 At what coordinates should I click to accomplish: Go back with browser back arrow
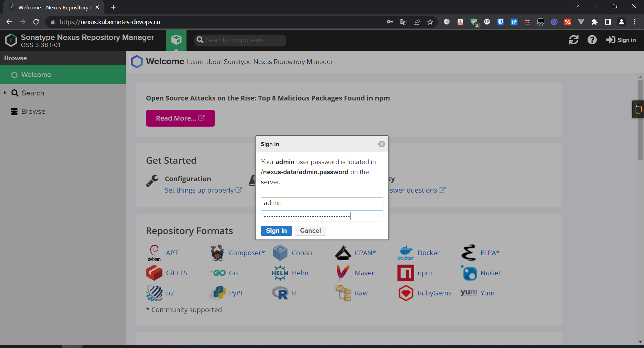[9, 22]
